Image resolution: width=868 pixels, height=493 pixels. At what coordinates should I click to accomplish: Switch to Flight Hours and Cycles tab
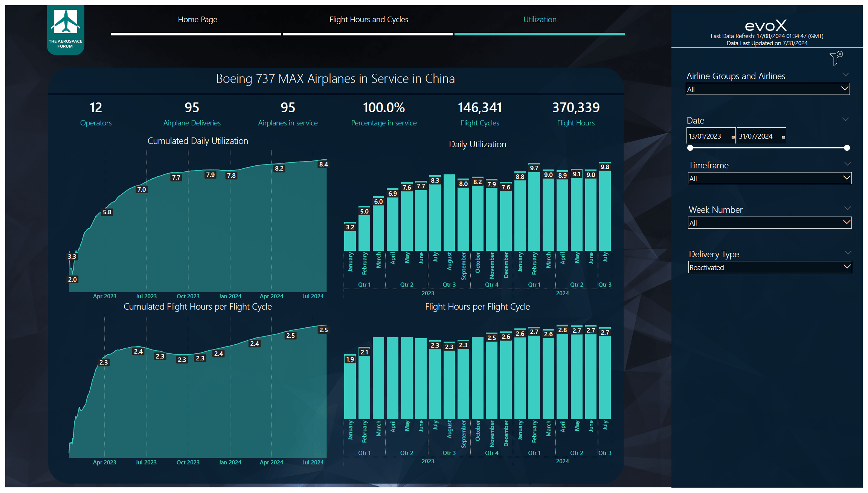click(x=368, y=20)
